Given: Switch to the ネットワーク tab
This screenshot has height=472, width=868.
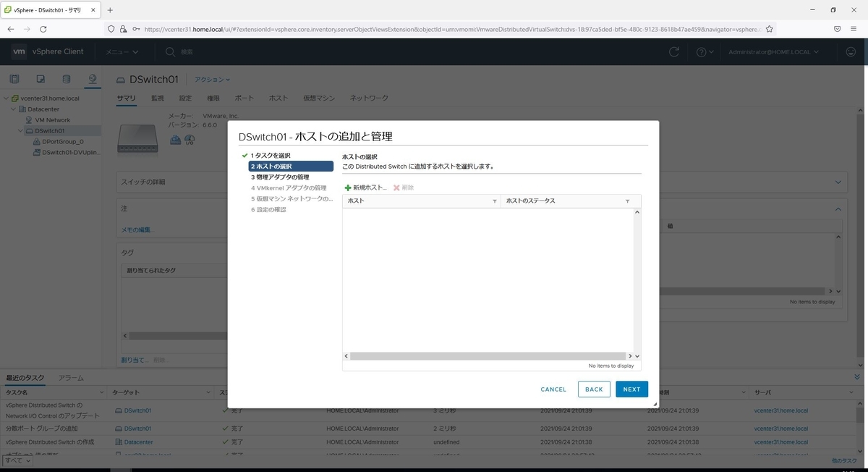Looking at the screenshot, I should 369,98.
